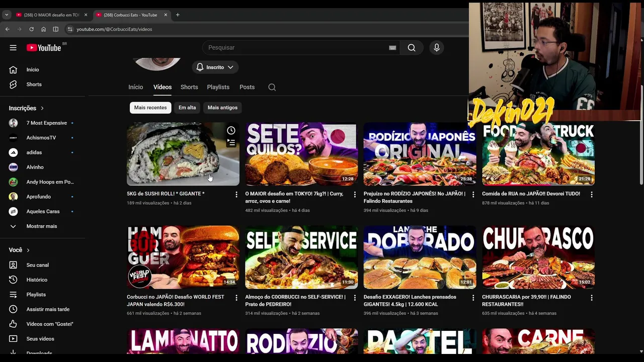The width and height of the screenshot is (644, 362).
Task: Switch to channel Vídeos tab
Action: click(163, 87)
